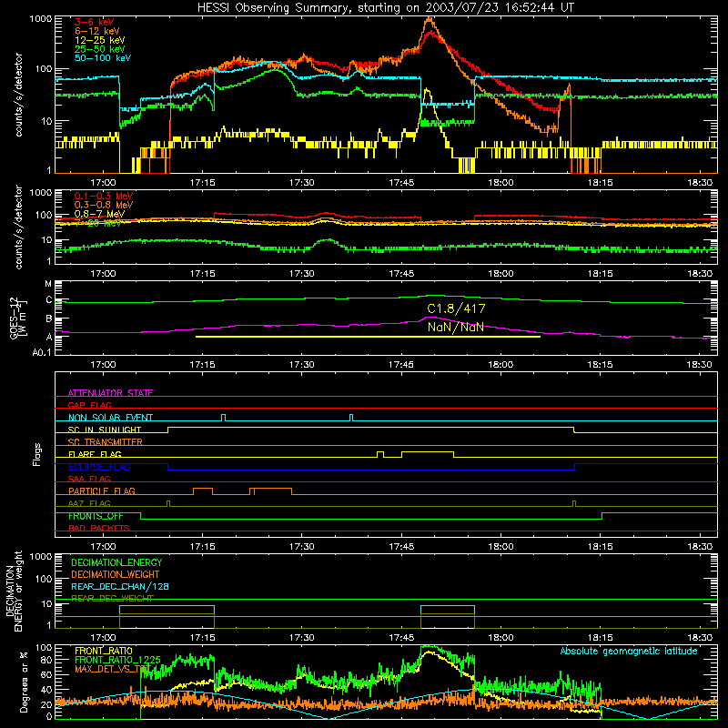This screenshot has width=728, height=728.
Task: Select the SC_TRANSMITTER flag label
Action: [105, 441]
